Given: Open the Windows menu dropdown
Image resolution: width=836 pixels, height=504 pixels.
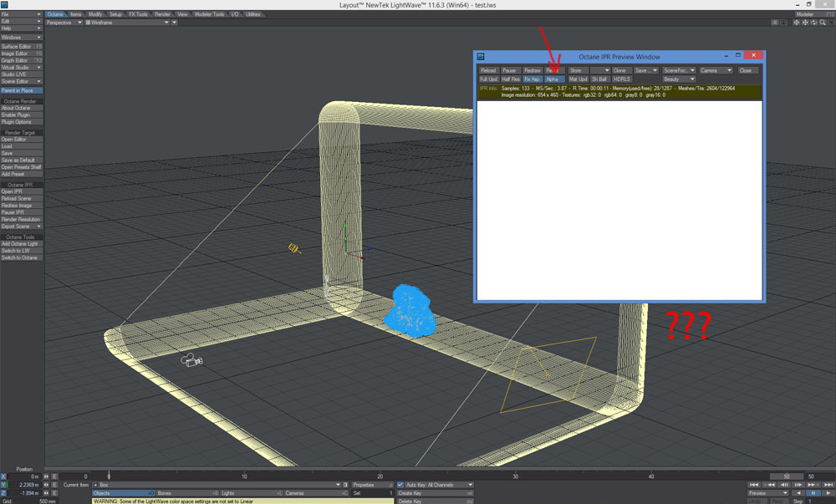Looking at the screenshot, I should coord(22,38).
